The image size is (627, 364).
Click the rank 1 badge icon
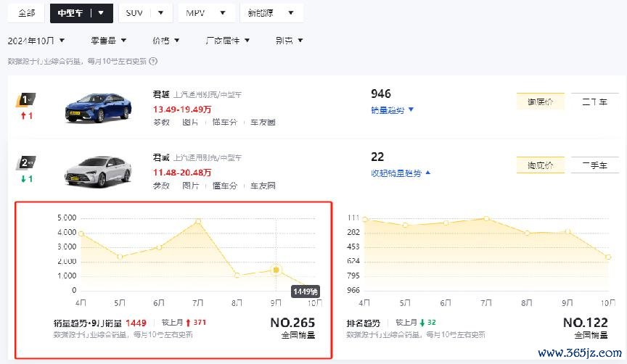point(27,100)
